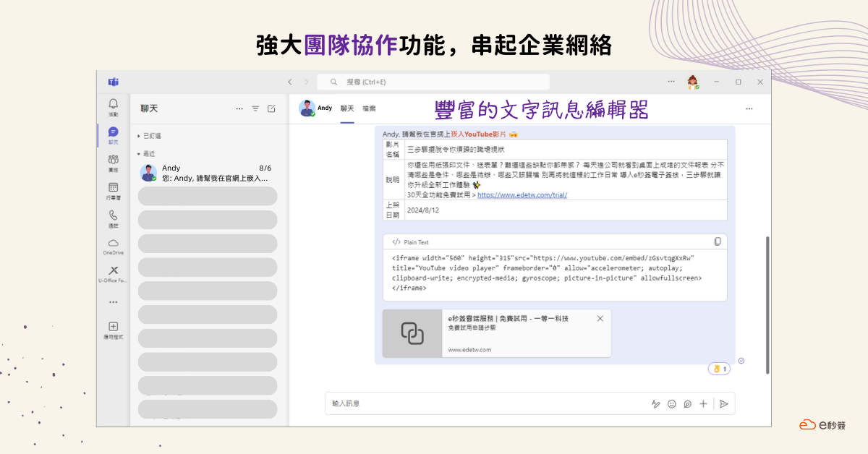Open chat list more options ellipsis
This screenshot has height=454, width=868.
pos(239,108)
